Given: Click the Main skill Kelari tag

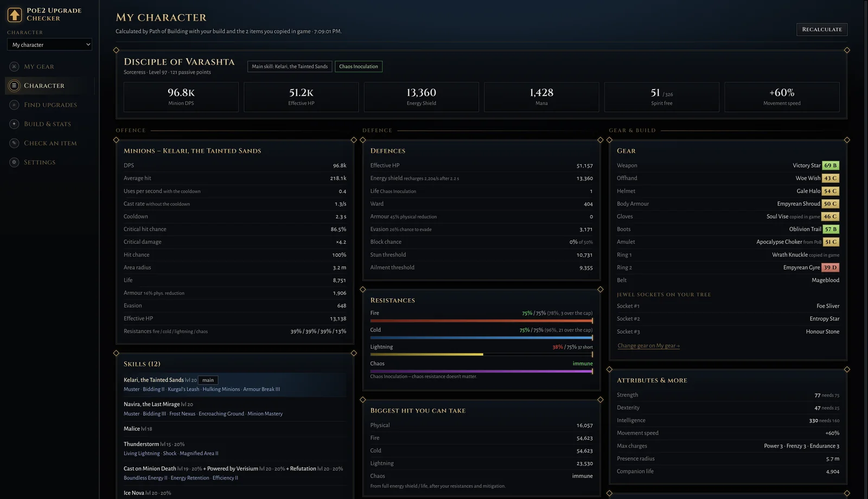Looking at the screenshot, I should click(290, 66).
